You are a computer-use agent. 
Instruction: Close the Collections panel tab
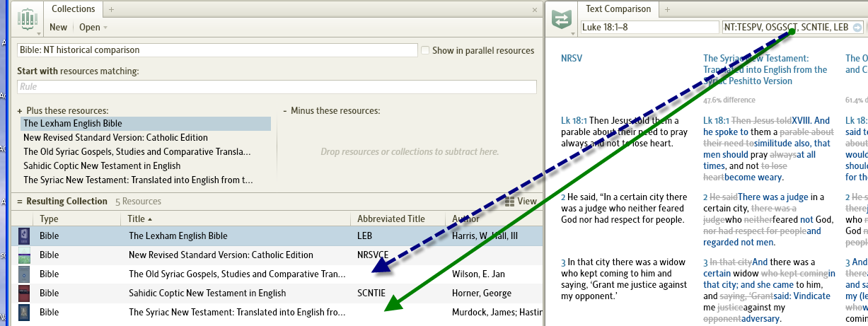535,10
